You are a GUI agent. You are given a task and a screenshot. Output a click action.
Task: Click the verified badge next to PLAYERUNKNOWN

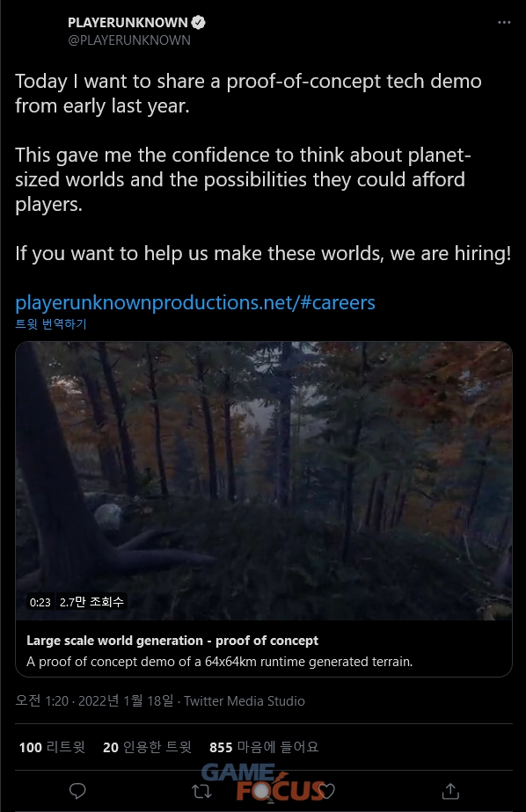[x=199, y=22]
